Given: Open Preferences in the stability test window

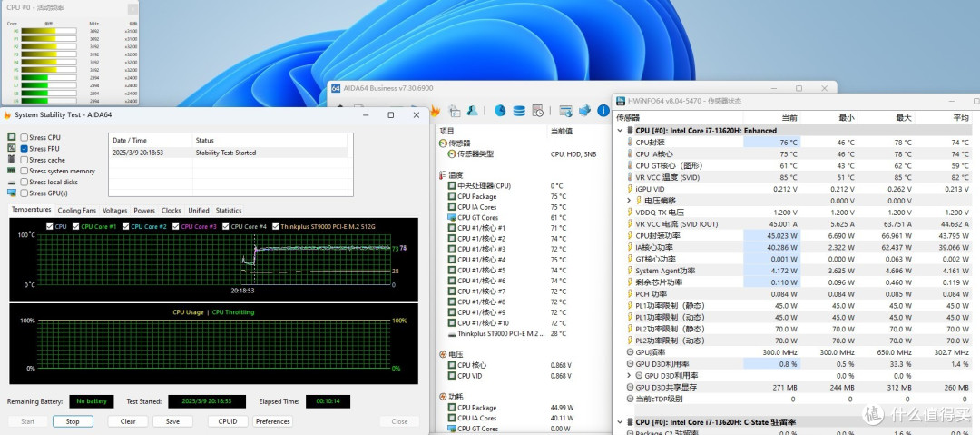Looking at the screenshot, I should click(273, 421).
